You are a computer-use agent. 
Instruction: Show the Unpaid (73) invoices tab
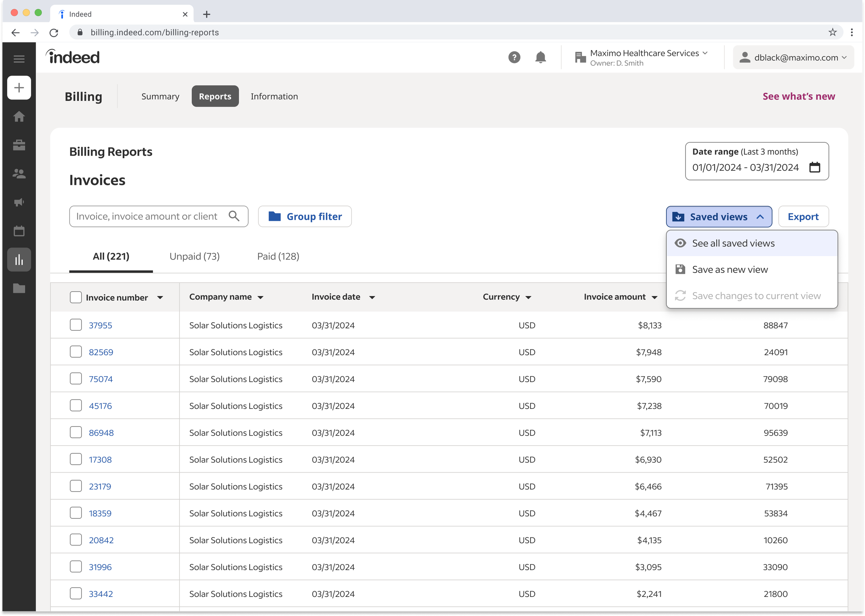tap(195, 256)
